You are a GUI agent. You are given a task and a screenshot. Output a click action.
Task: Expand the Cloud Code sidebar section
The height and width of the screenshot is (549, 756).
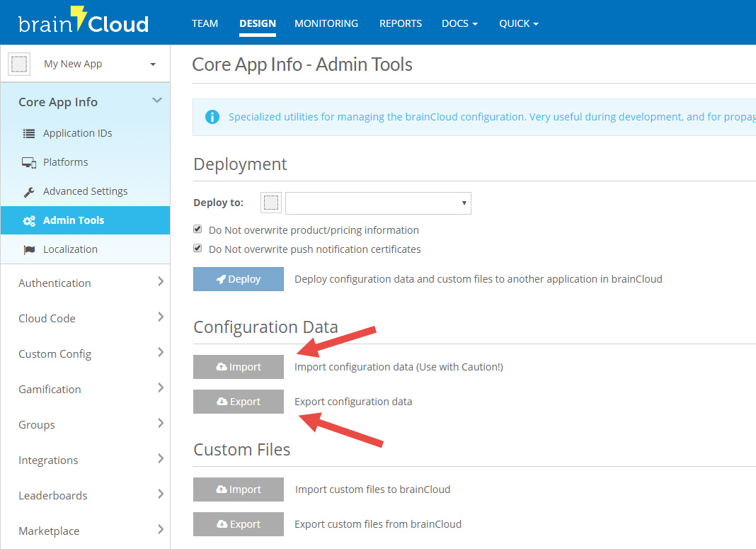[85, 318]
